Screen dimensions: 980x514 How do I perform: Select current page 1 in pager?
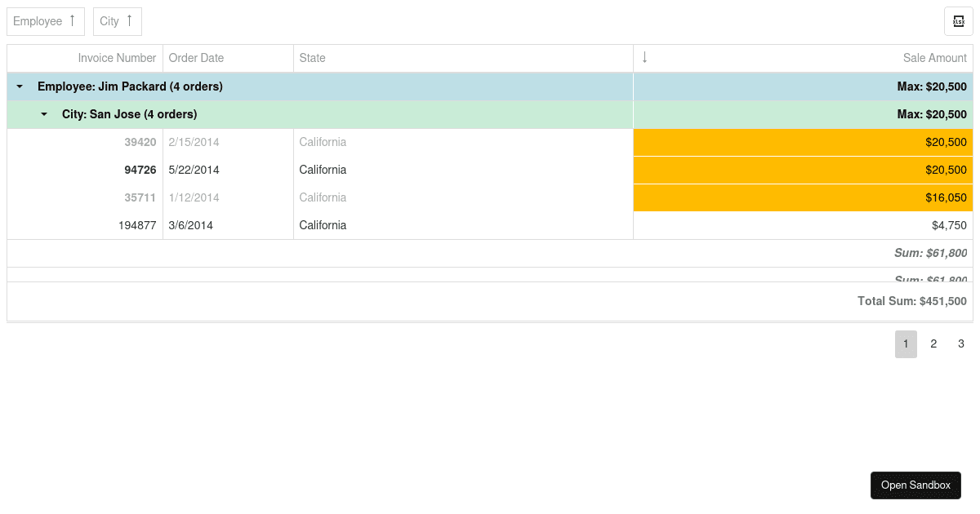[x=906, y=343]
